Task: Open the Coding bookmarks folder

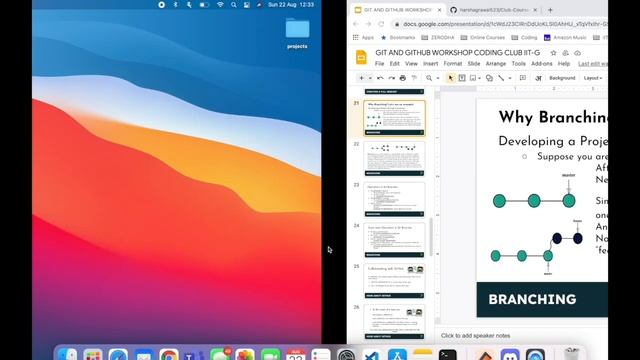Action: [524, 38]
